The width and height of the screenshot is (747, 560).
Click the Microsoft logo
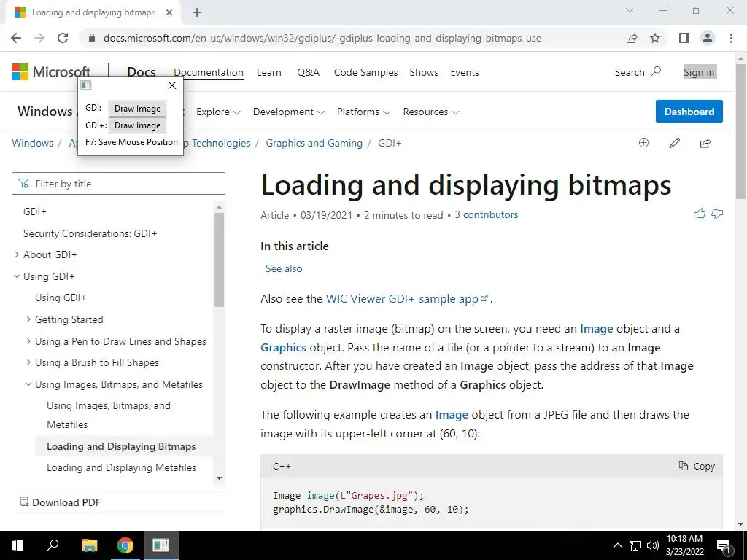[x=51, y=72]
